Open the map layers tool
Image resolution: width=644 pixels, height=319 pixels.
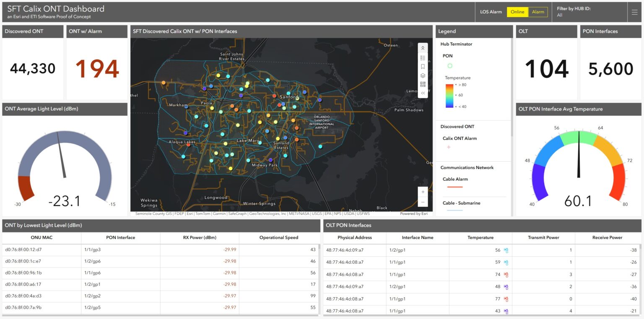(423, 75)
